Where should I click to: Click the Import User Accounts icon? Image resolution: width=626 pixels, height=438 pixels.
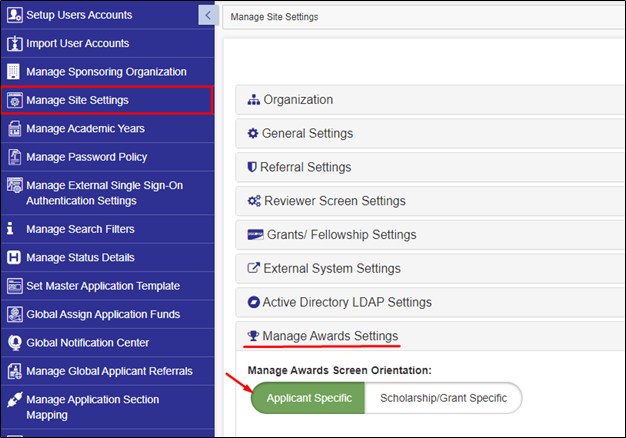click(15, 44)
